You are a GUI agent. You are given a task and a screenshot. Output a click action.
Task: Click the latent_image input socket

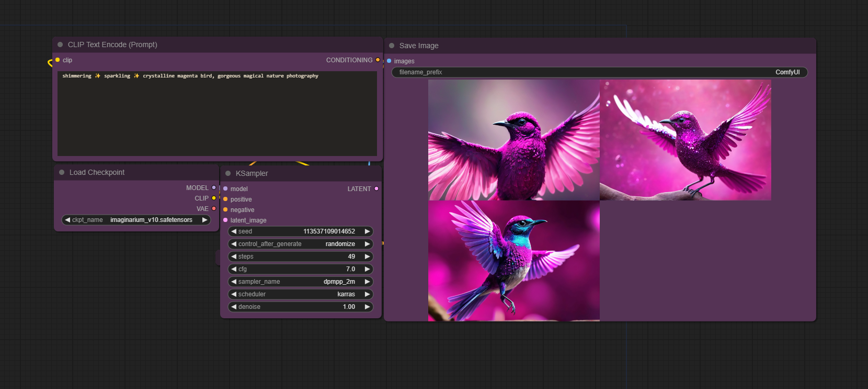[x=225, y=220]
